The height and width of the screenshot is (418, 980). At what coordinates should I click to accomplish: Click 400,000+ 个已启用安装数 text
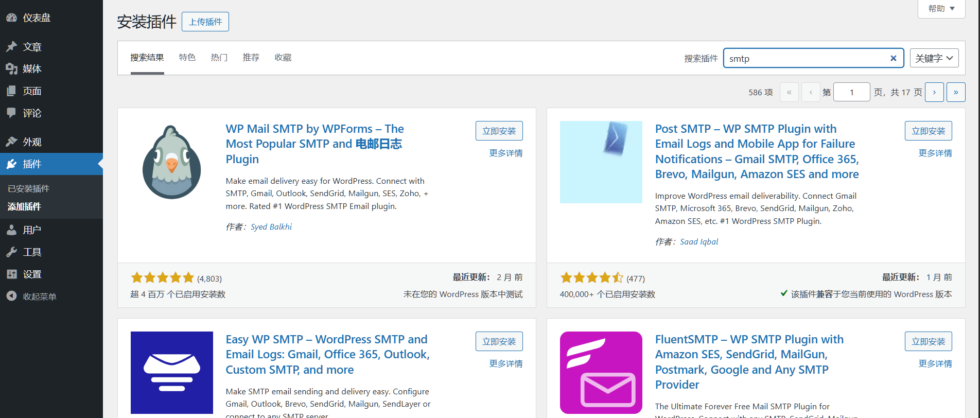point(607,294)
